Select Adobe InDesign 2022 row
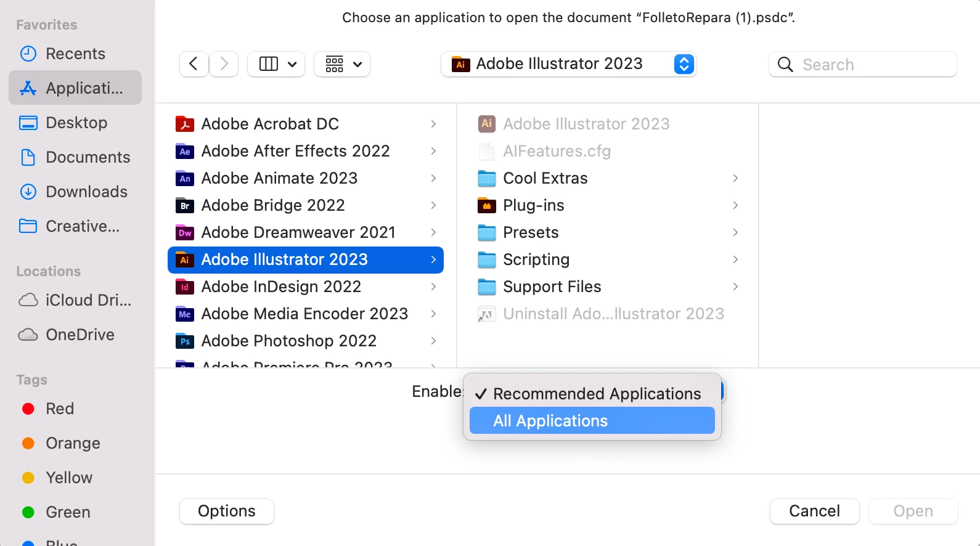Viewport: 980px width, 546px height. [306, 287]
